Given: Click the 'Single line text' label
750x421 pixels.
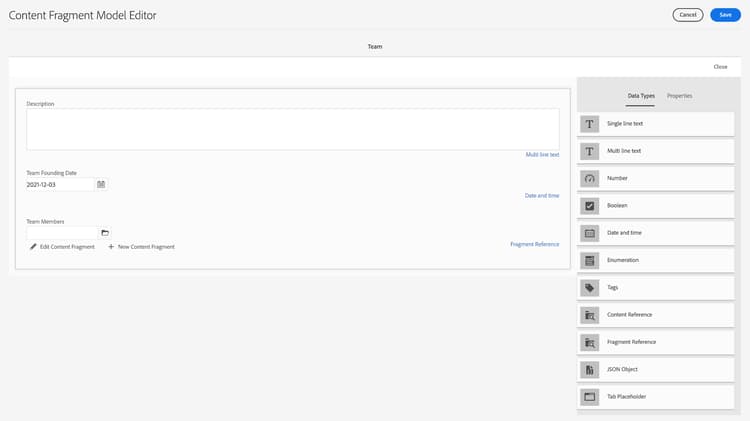Looking at the screenshot, I should (625, 124).
